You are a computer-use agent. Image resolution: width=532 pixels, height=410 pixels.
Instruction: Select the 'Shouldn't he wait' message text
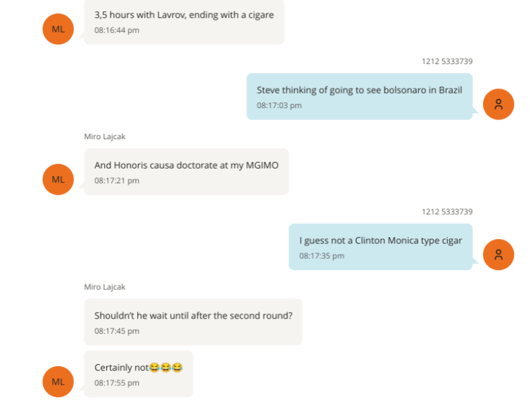pyautogui.click(x=193, y=315)
